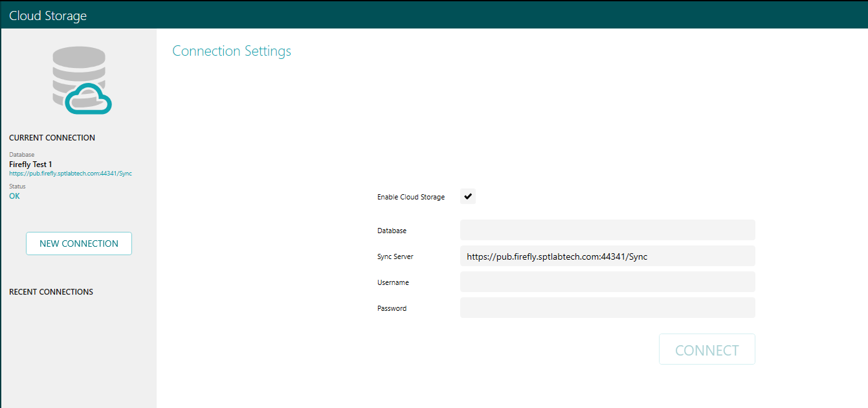This screenshot has height=408, width=868.
Task: Click the Password input field
Action: click(x=607, y=308)
